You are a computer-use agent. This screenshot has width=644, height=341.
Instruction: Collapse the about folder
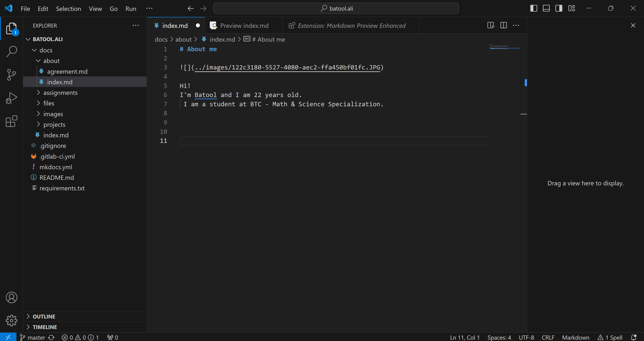pyautogui.click(x=38, y=61)
